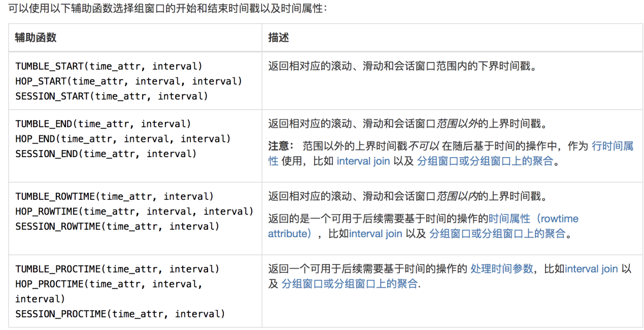Open the 时间属性 (rowtime attribute) link
644x330 pixels.
pos(533,219)
